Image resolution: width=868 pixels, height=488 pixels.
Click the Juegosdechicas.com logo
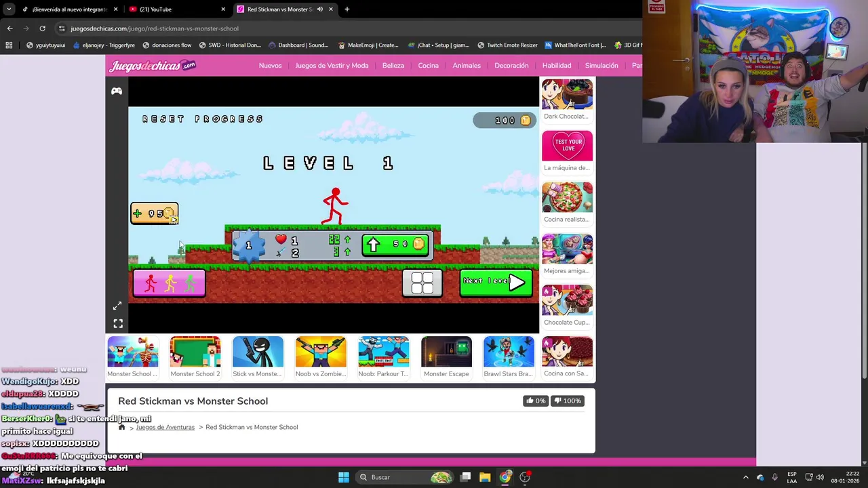153,66
